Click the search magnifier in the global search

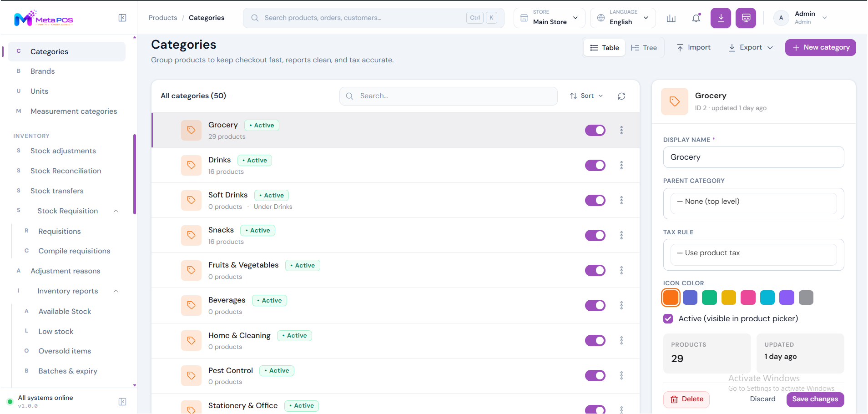255,18
